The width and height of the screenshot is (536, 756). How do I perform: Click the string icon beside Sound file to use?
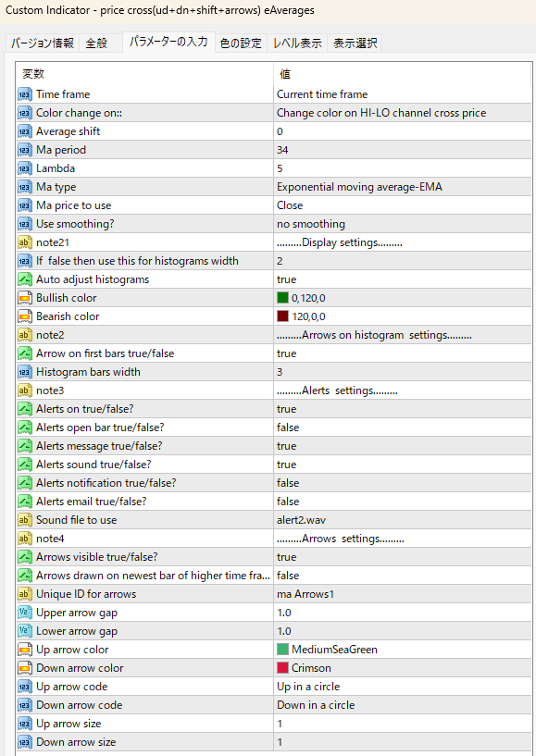tap(25, 520)
